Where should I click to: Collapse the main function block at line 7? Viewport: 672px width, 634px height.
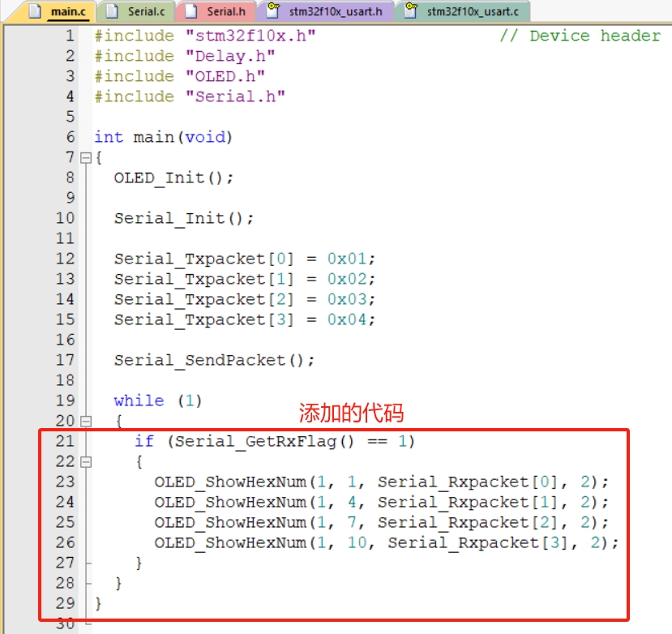[x=86, y=158]
